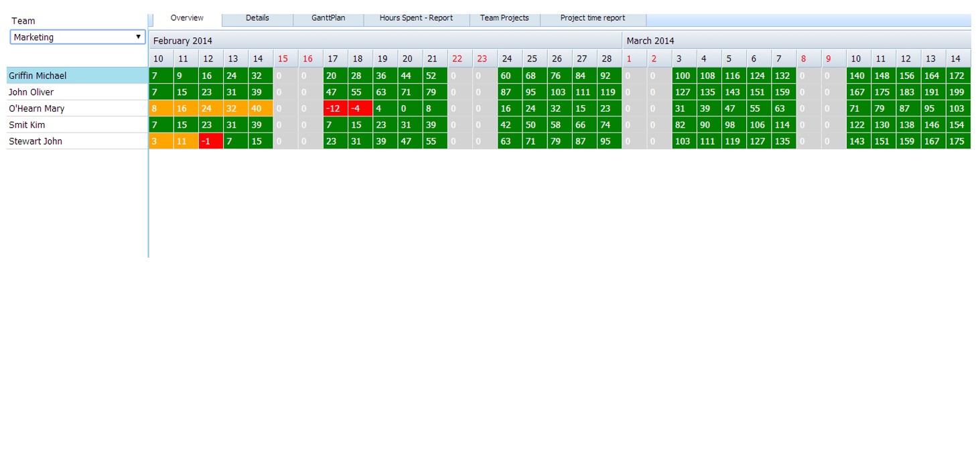Click O'Hearn Mary's 103 cell on March 14
980x453 pixels.
coord(959,108)
